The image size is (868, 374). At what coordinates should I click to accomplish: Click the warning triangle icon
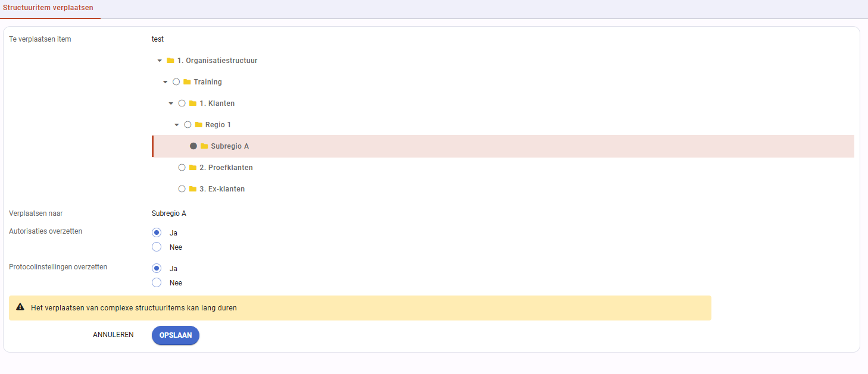(20, 307)
